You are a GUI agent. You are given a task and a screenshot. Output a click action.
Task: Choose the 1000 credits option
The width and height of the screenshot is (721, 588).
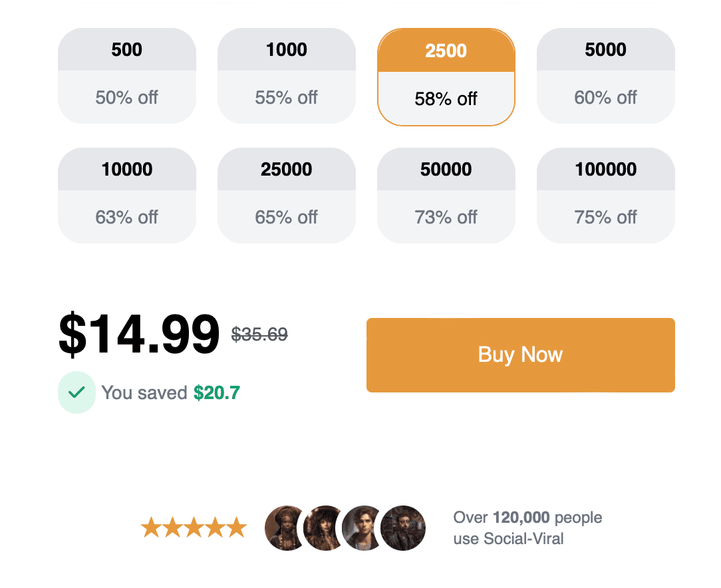[x=286, y=75]
